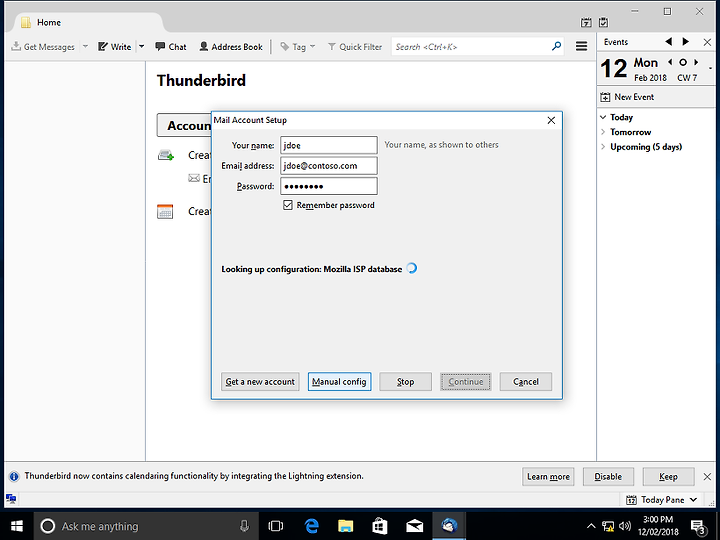720x540 pixels.
Task: Click the Password field
Action: [329, 186]
